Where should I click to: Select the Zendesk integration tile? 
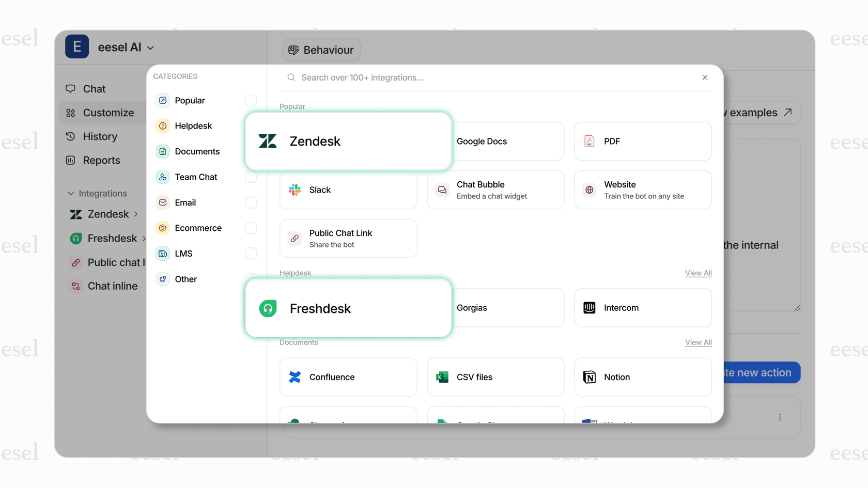pyautogui.click(x=348, y=141)
